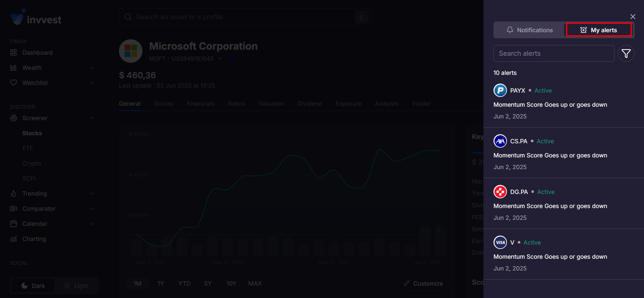The image size is (644, 298).
Task: Switch to Light theme
Action: (76, 286)
